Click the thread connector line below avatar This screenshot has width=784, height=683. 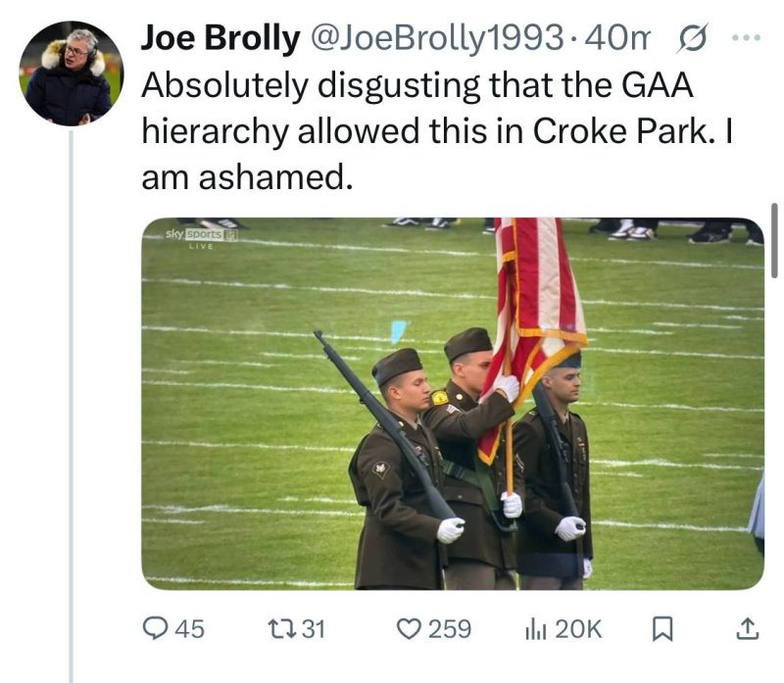pos(71,406)
